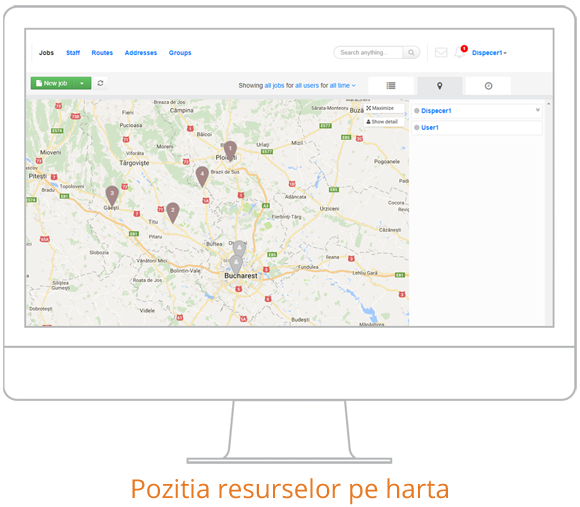Viewport: 580px width, 507px height.
Task: Expand the New job dropdown arrow
Action: (82, 83)
